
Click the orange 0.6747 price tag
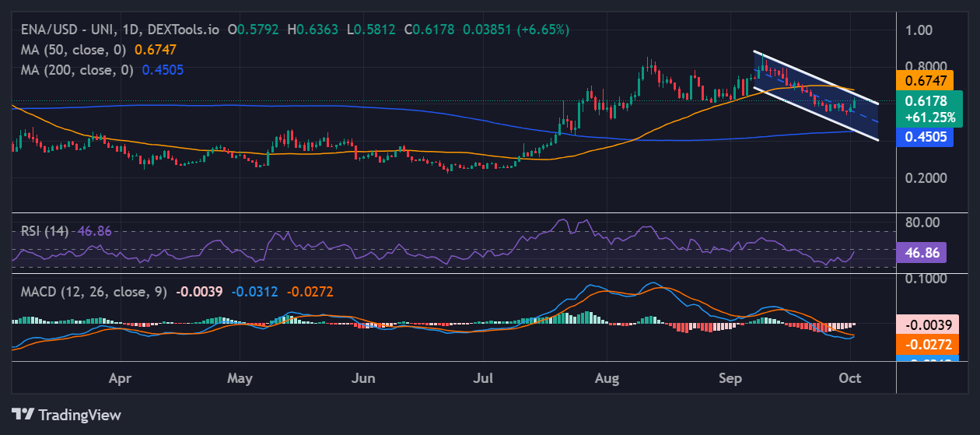pyautogui.click(x=929, y=80)
